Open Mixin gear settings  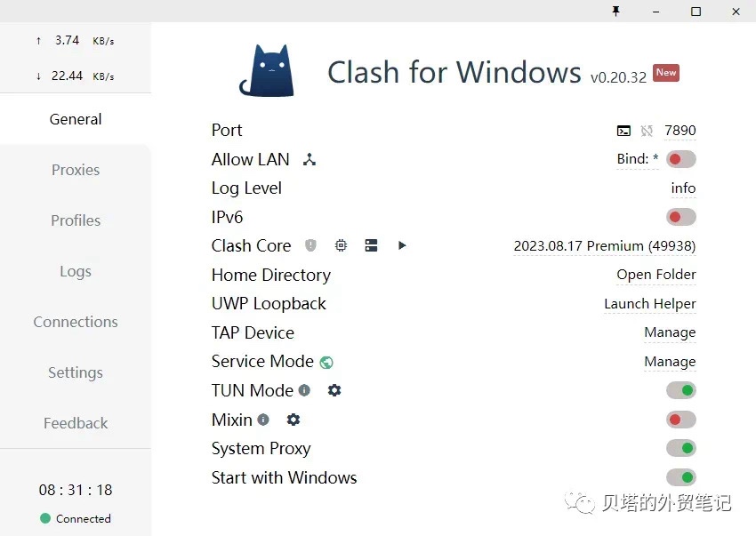pos(294,420)
